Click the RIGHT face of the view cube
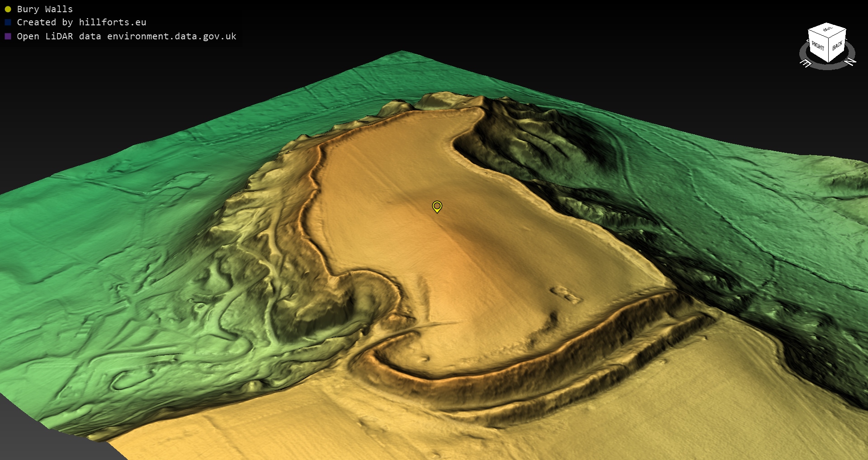Screen dimensions: 868x460 coord(817,47)
